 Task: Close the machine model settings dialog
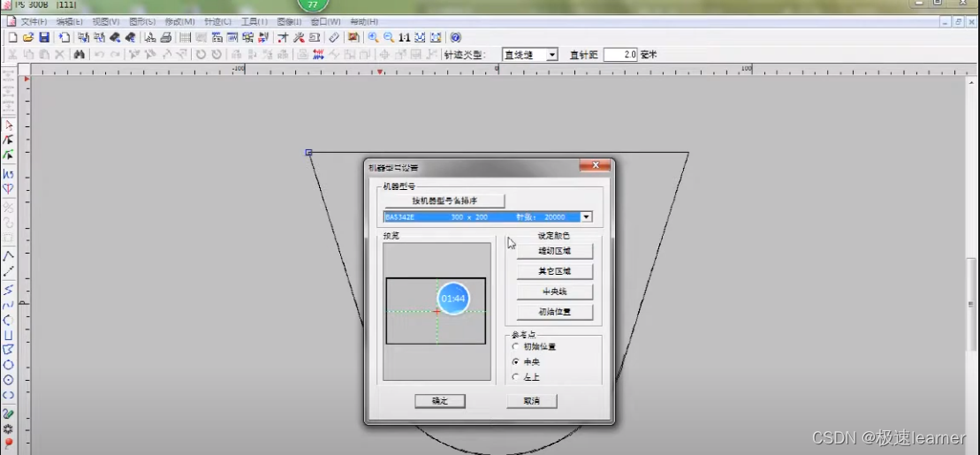coord(595,165)
